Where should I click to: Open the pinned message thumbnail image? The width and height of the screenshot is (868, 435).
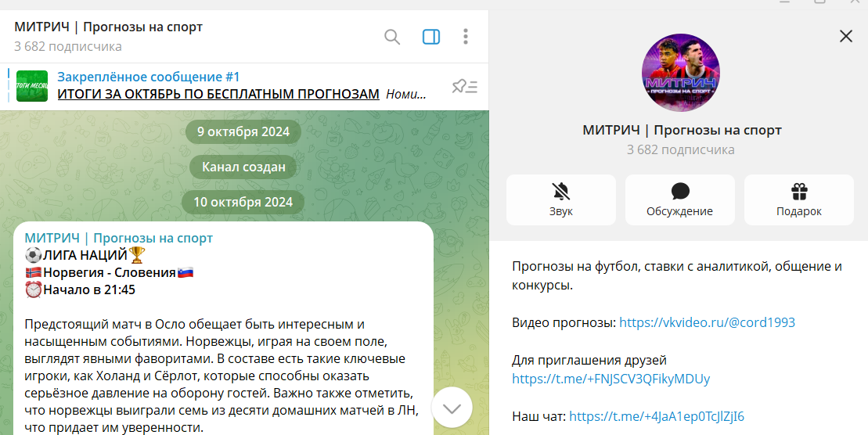(32, 86)
